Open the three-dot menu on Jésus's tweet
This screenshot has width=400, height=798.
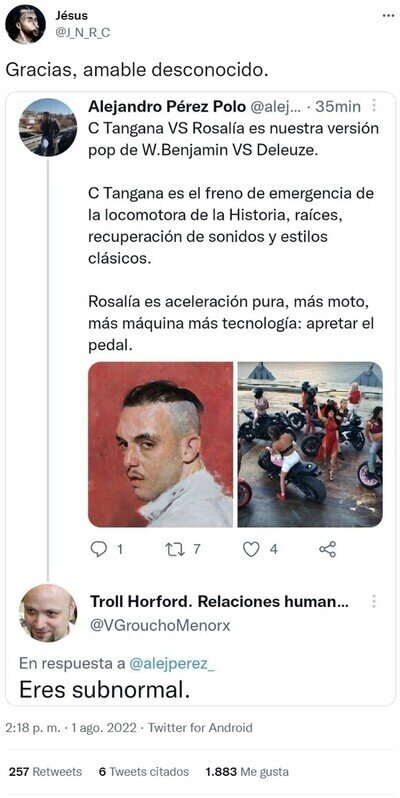point(388,16)
